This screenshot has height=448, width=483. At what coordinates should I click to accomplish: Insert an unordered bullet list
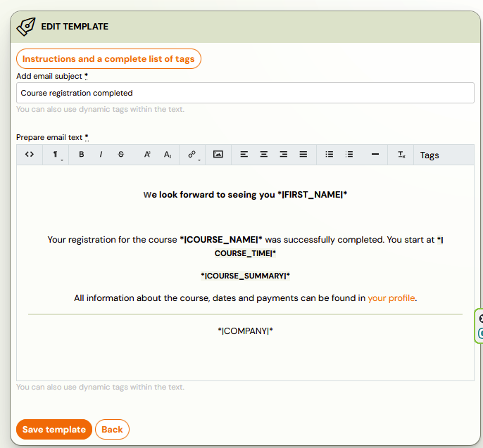click(330, 155)
